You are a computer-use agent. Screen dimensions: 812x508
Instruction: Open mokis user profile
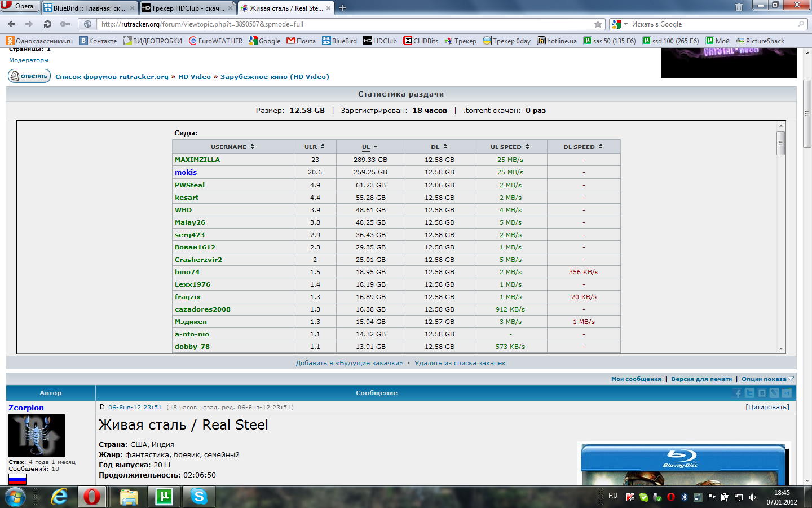[x=186, y=172]
